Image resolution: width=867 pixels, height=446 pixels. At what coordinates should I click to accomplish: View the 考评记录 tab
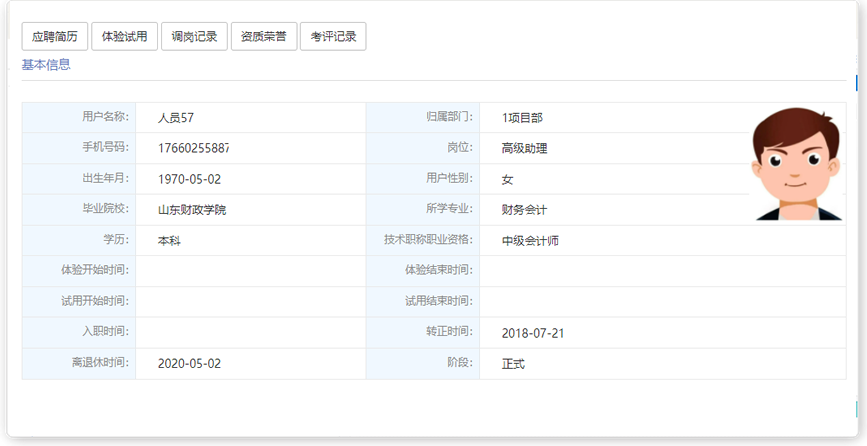pyautogui.click(x=333, y=37)
